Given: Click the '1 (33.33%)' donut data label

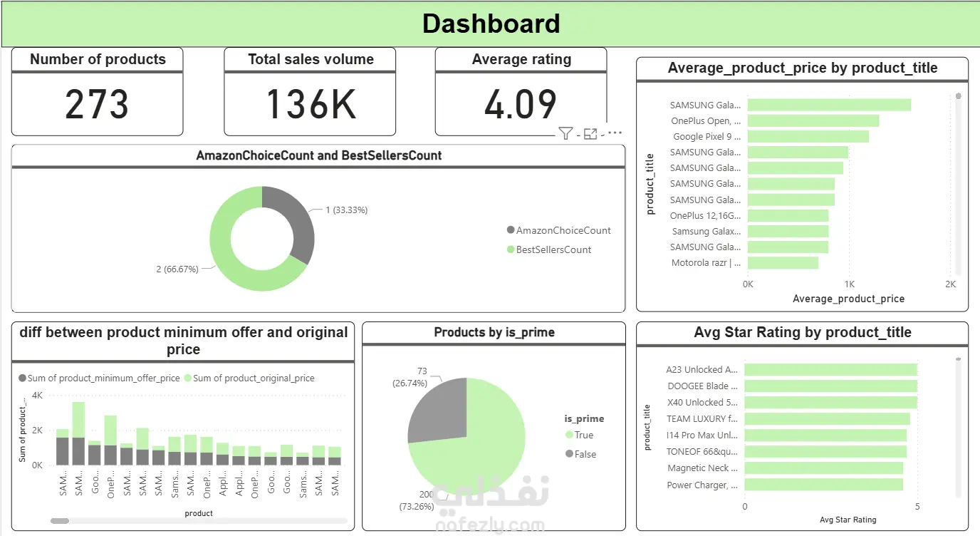Looking at the screenshot, I should click(347, 210).
